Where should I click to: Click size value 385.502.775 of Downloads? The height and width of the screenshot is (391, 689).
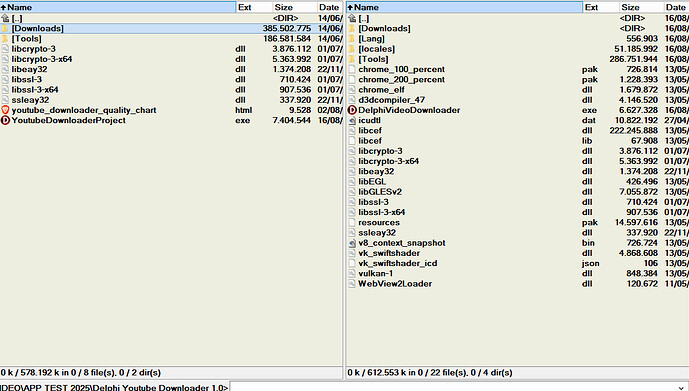tap(287, 29)
